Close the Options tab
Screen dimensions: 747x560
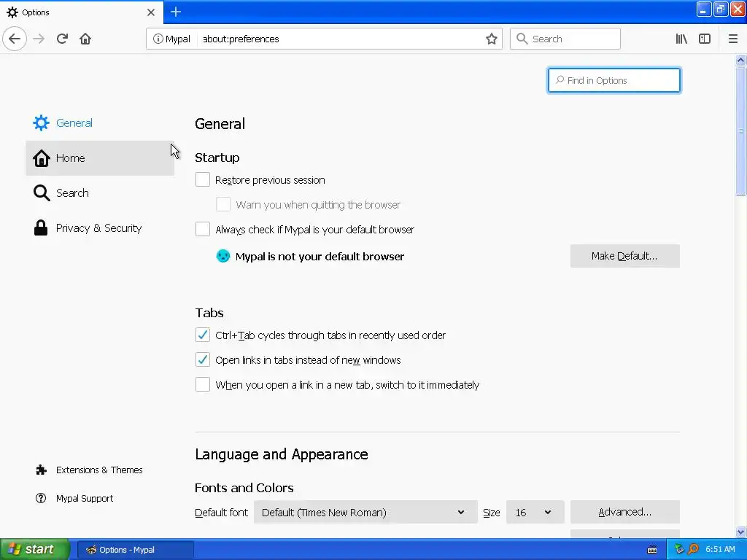150,12
